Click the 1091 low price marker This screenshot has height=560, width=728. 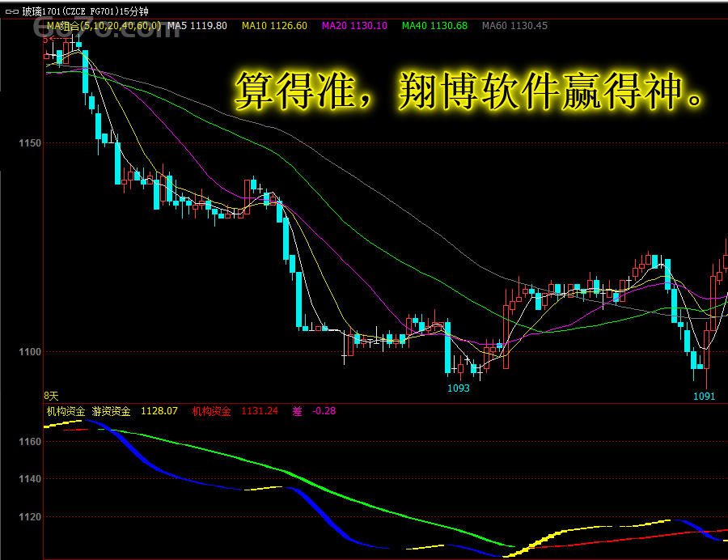pos(704,397)
